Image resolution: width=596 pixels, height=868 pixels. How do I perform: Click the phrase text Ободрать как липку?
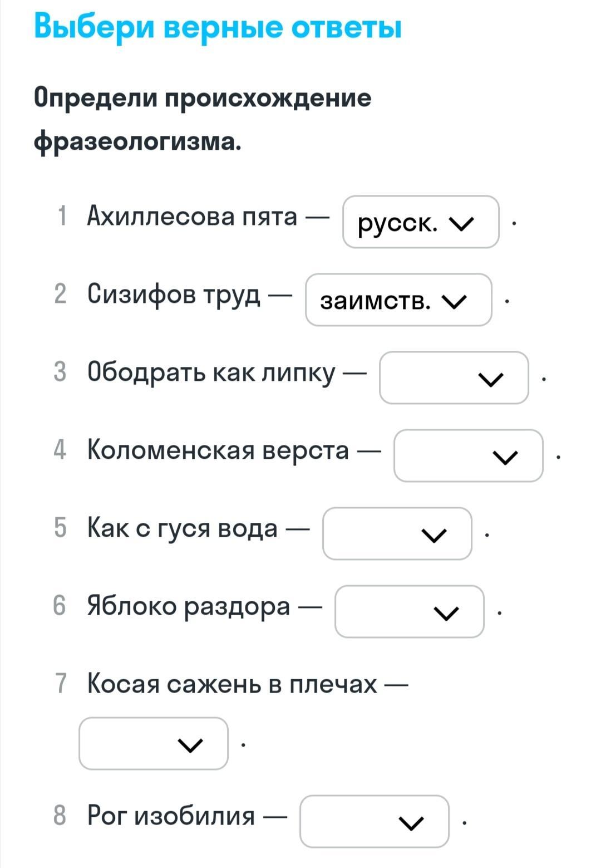[x=211, y=372]
